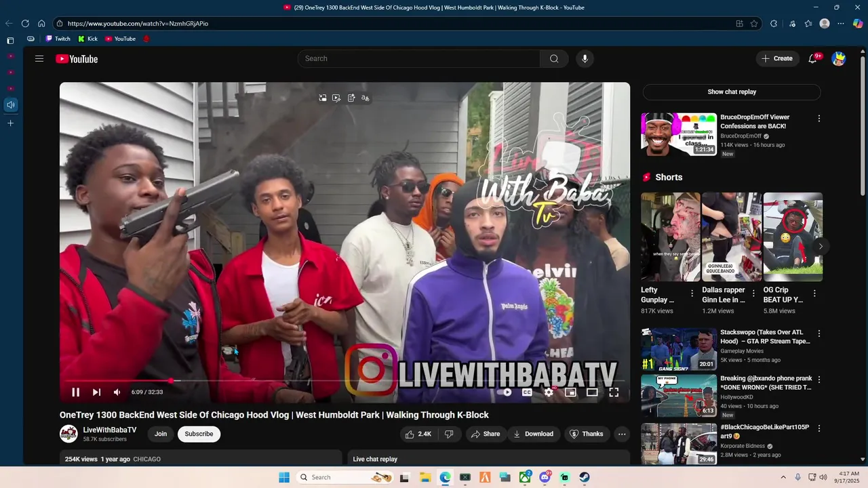Image resolution: width=868 pixels, height=488 pixels.
Task: Enter fullscreen video mode
Action: click(x=614, y=392)
